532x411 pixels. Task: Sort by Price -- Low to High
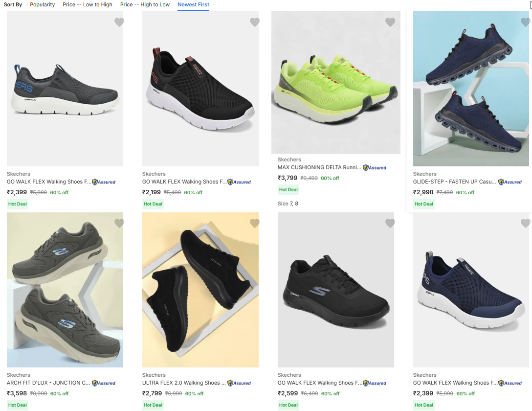[x=88, y=4]
